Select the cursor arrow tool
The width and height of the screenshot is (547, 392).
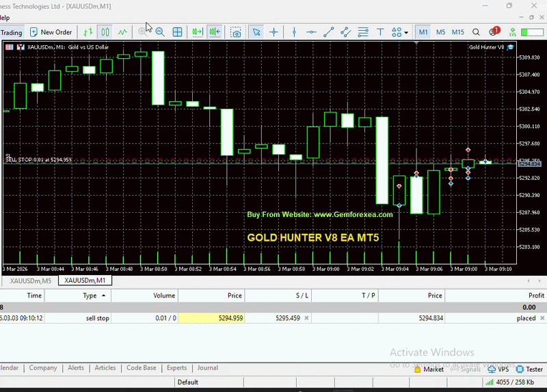(x=256, y=32)
